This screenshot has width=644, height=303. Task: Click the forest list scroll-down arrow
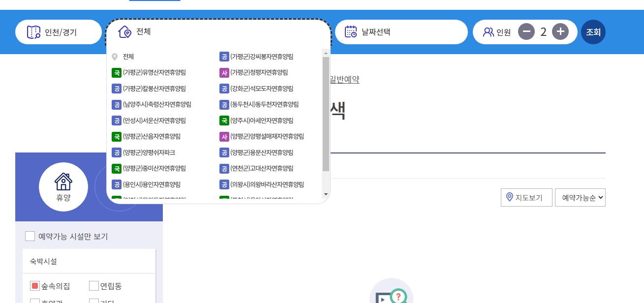click(326, 195)
